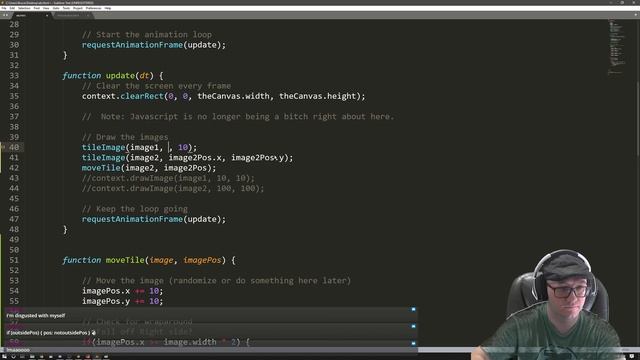640x360 pixels.
Task: Click 'imagePos.y += 10;' on line 55
Action: click(x=122, y=301)
